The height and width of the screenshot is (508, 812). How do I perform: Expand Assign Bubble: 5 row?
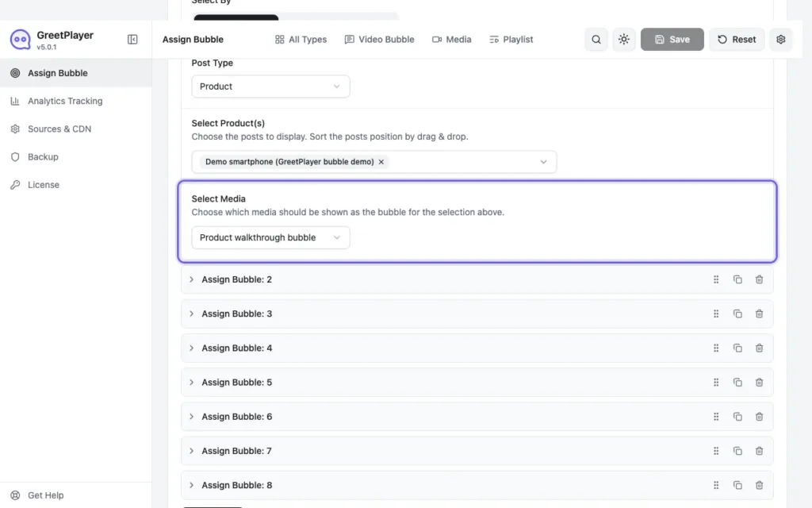coord(477,382)
